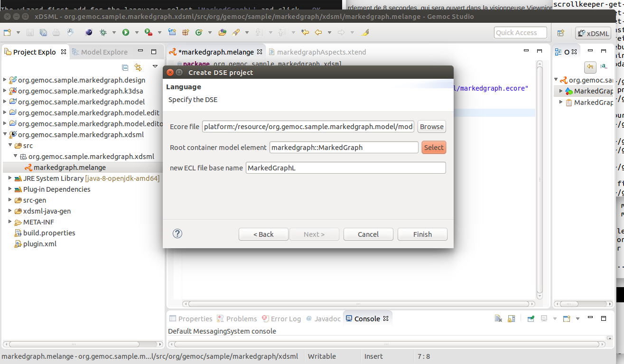624x364 pixels.
Task: Click the Open Type folder toolbar icon
Action: point(222,33)
